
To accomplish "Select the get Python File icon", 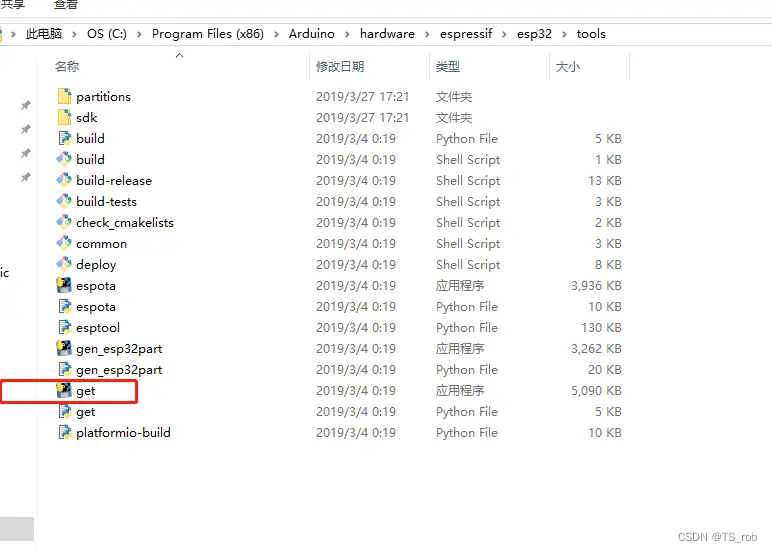I will (x=64, y=411).
